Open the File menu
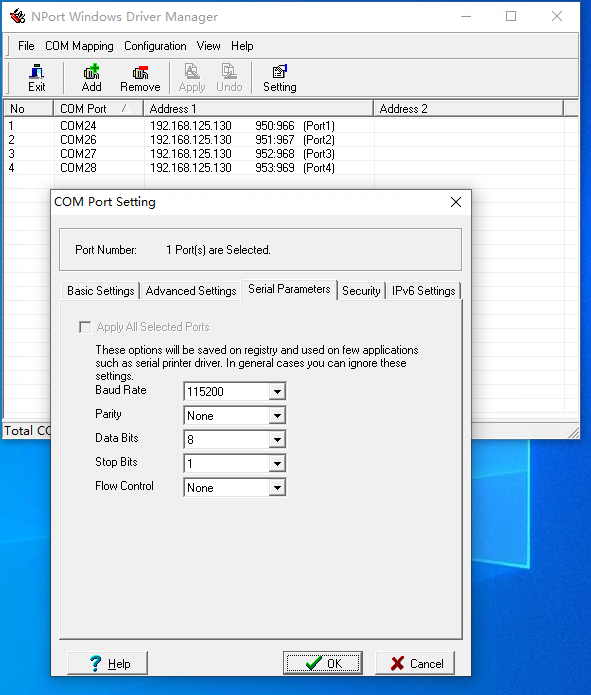 pyautogui.click(x=26, y=46)
